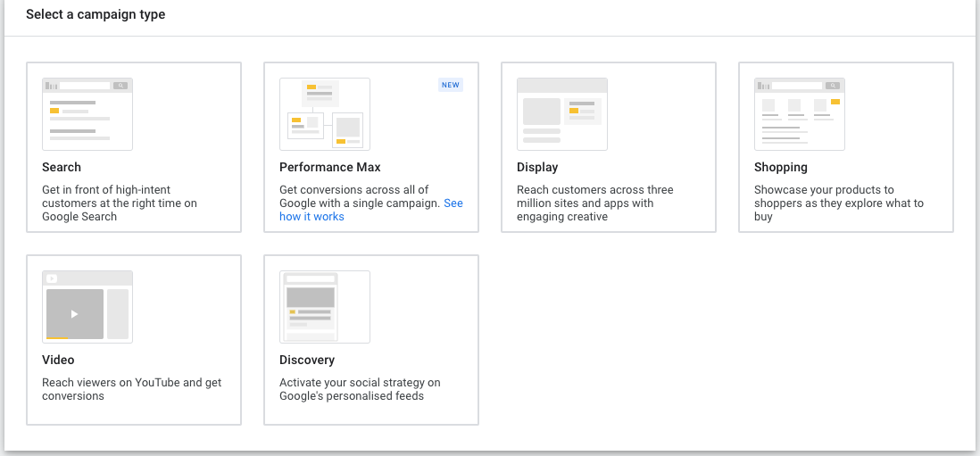Select the Shopping campaign title
Image resolution: width=980 pixels, height=456 pixels.
click(x=781, y=167)
